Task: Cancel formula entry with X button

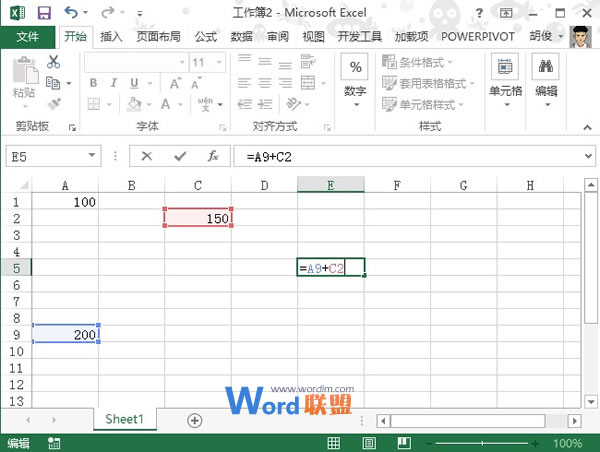Action: coord(147,156)
